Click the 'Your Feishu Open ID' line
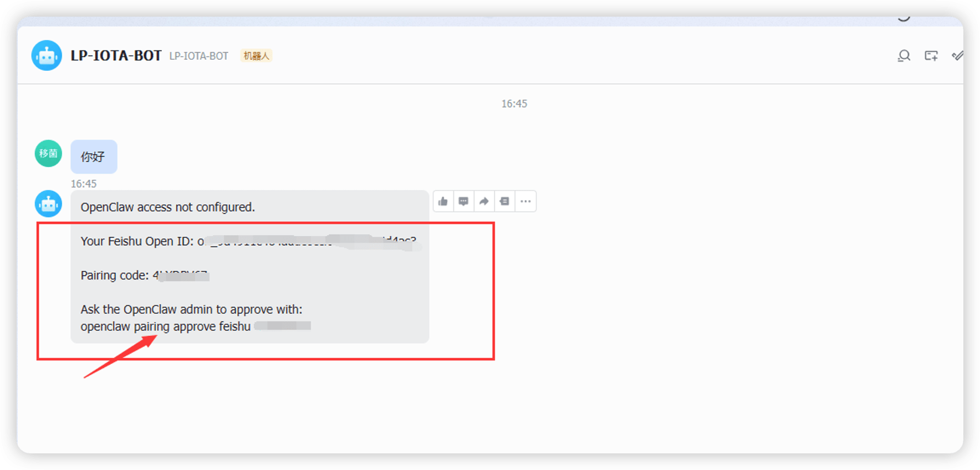The image size is (980, 470). coord(248,241)
